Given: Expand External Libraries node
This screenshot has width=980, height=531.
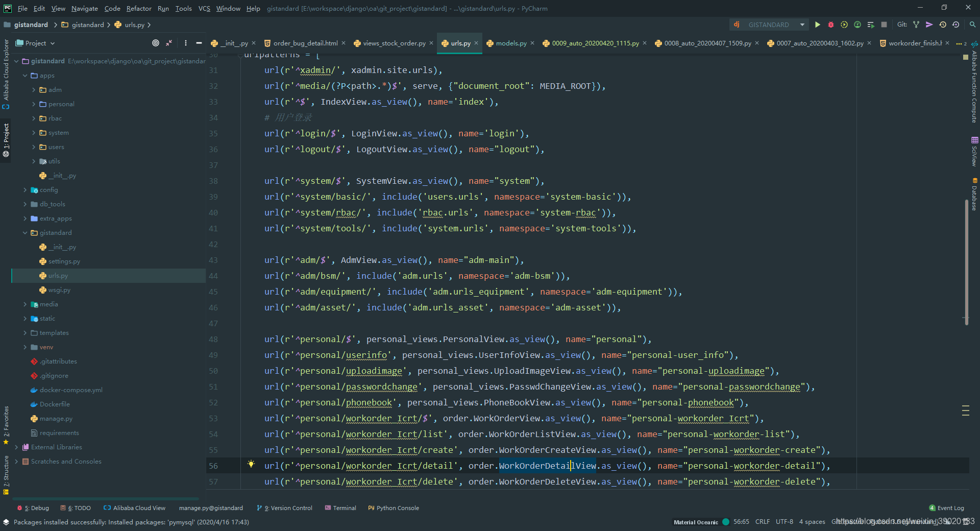Looking at the screenshot, I should coord(16,447).
